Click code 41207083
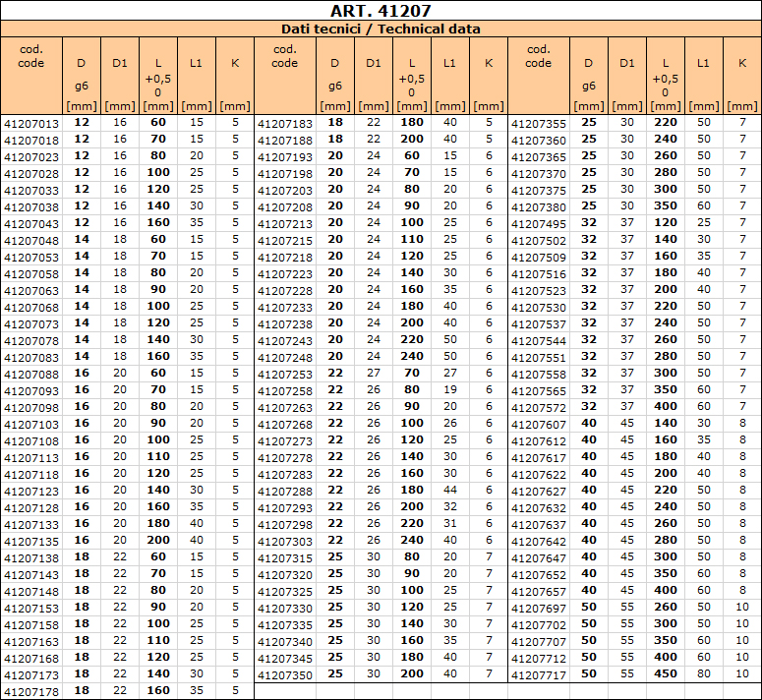Viewport: 762px width, 700px height. tap(31, 358)
